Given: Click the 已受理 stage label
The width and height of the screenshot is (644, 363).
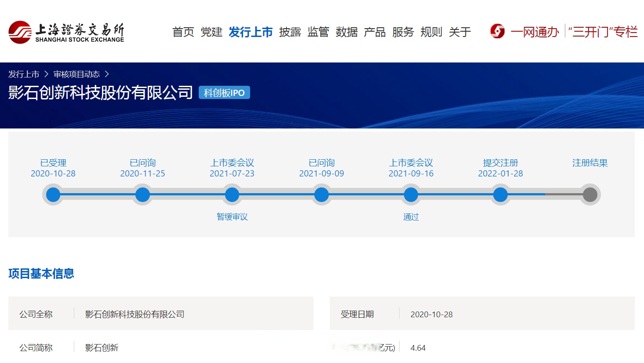Looking at the screenshot, I should [53, 163].
